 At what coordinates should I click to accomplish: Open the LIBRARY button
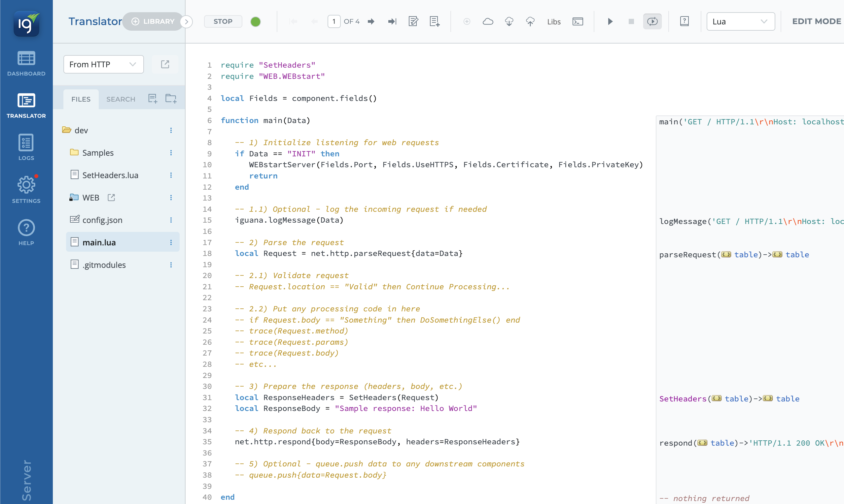click(x=153, y=21)
